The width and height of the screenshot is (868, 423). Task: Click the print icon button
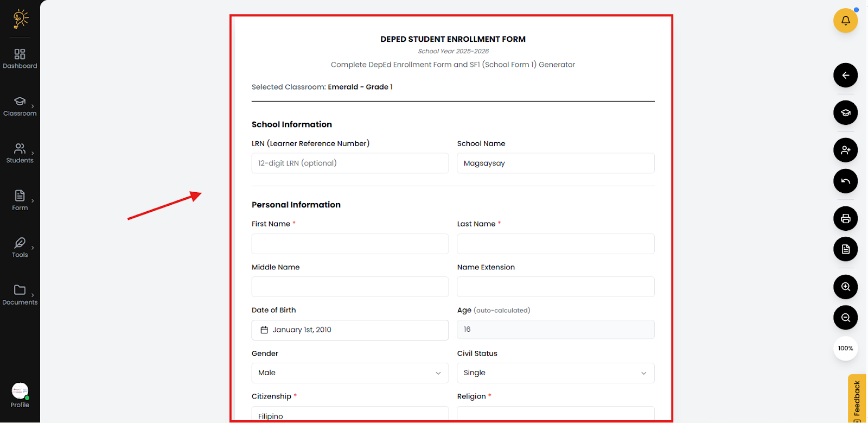click(845, 219)
